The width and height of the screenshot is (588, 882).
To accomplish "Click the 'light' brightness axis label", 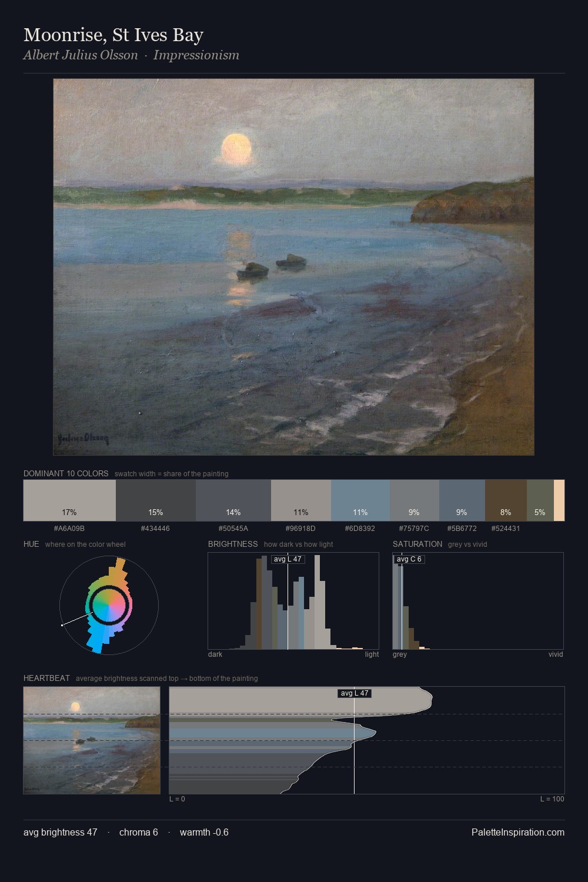I will 372,654.
